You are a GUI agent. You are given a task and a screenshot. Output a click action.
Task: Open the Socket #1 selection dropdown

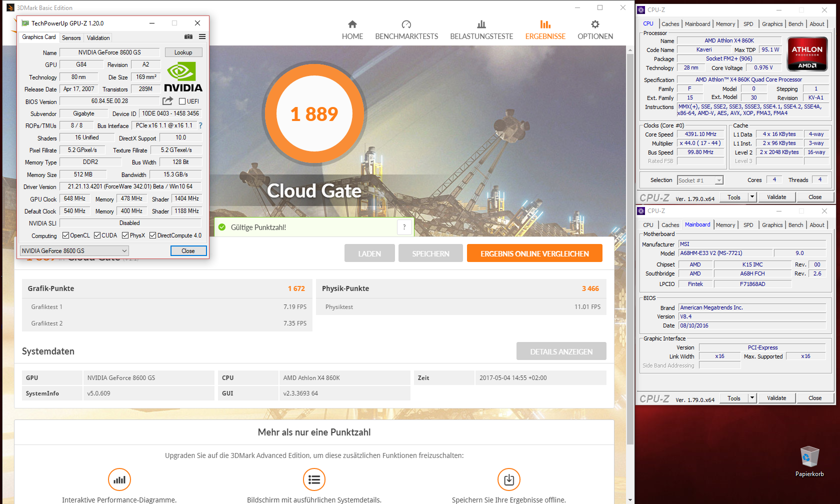(700, 180)
